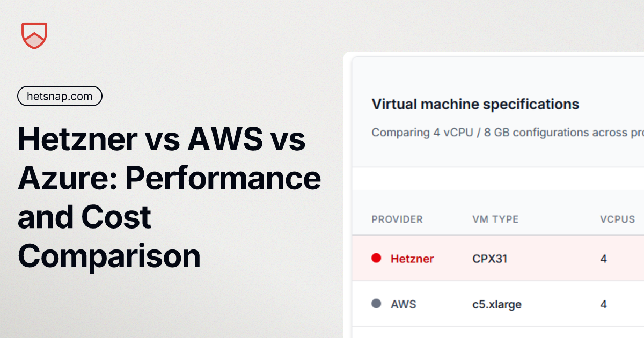Click the vCPU count in Hetzner row
644x338 pixels.
(604, 259)
